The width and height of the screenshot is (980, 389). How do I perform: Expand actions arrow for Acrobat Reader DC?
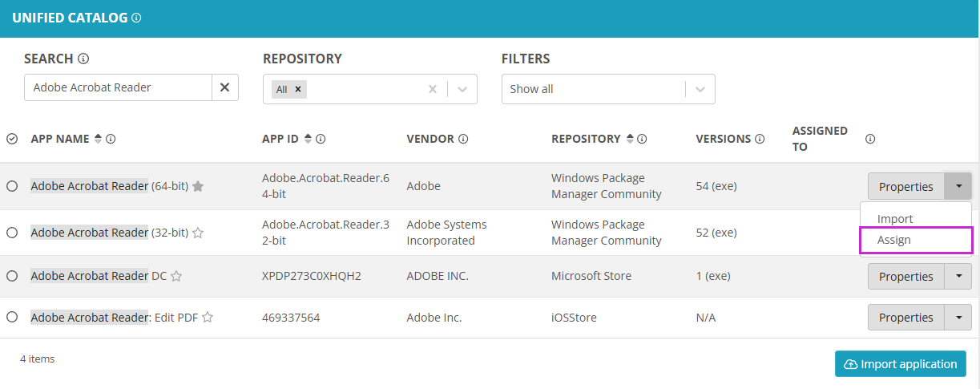[x=958, y=276]
